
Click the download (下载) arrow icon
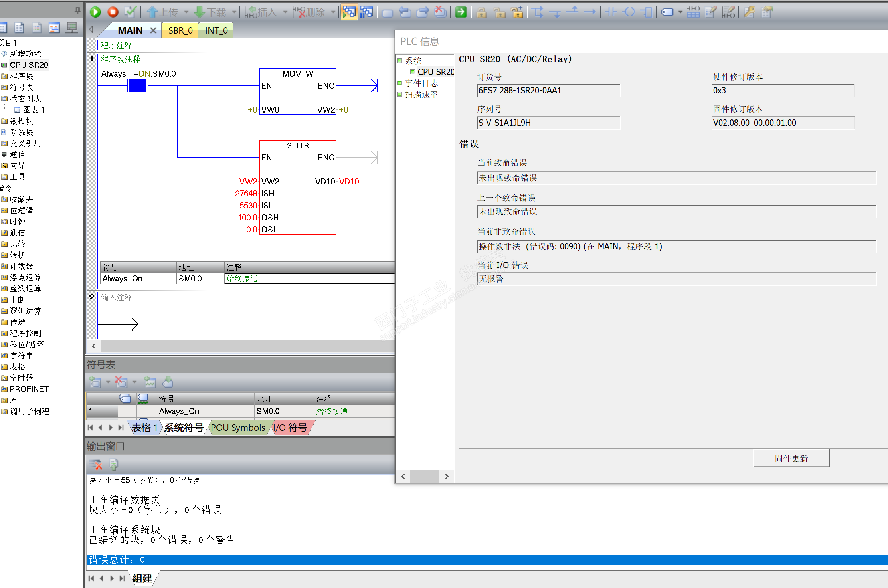click(x=199, y=12)
